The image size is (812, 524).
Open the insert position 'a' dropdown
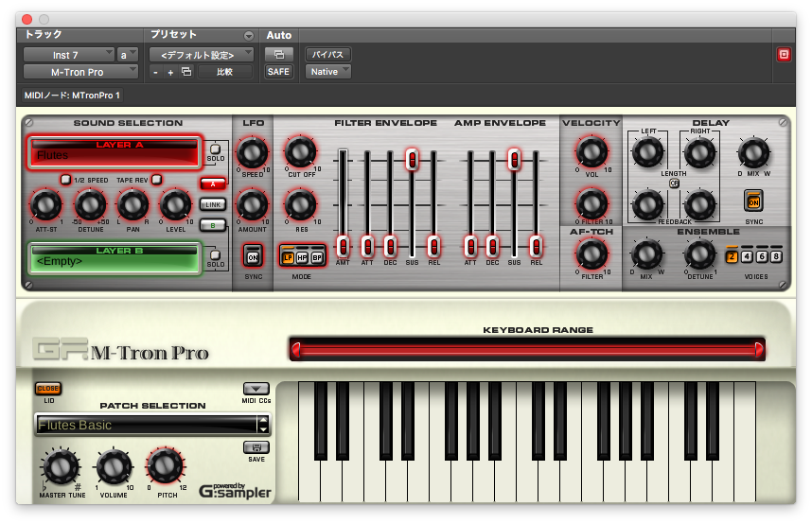tap(128, 55)
